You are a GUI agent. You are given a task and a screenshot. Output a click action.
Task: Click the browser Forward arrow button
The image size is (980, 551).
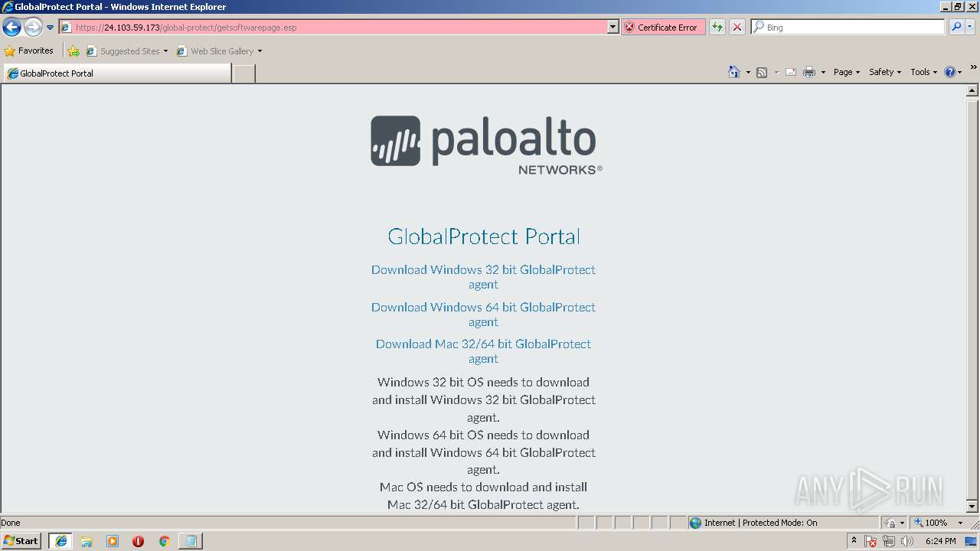click(x=33, y=28)
